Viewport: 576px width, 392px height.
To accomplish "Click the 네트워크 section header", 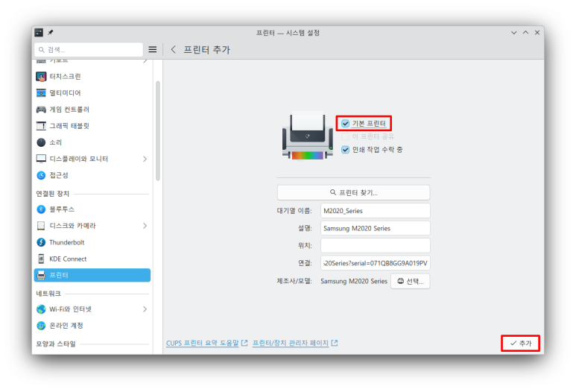I will click(x=48, y=294).
